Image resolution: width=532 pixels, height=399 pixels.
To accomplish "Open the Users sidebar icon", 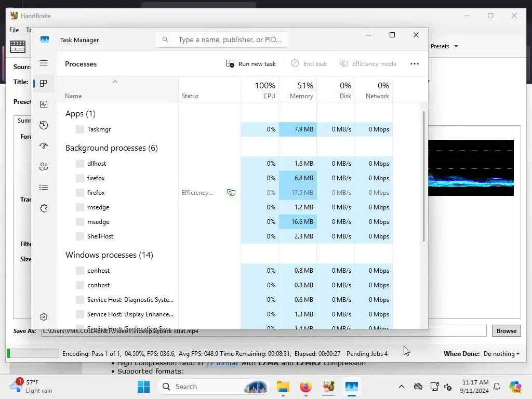I will [x=44, y=167].
